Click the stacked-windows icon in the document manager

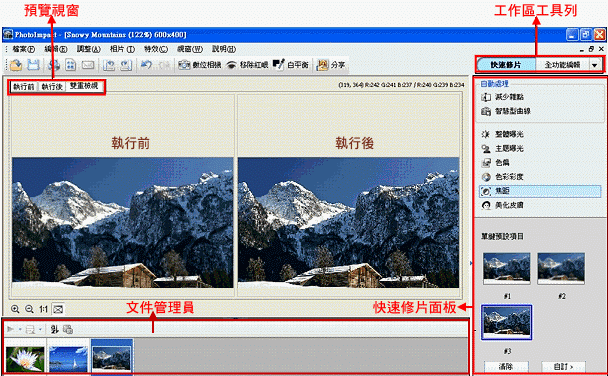(x=68, y=329)
